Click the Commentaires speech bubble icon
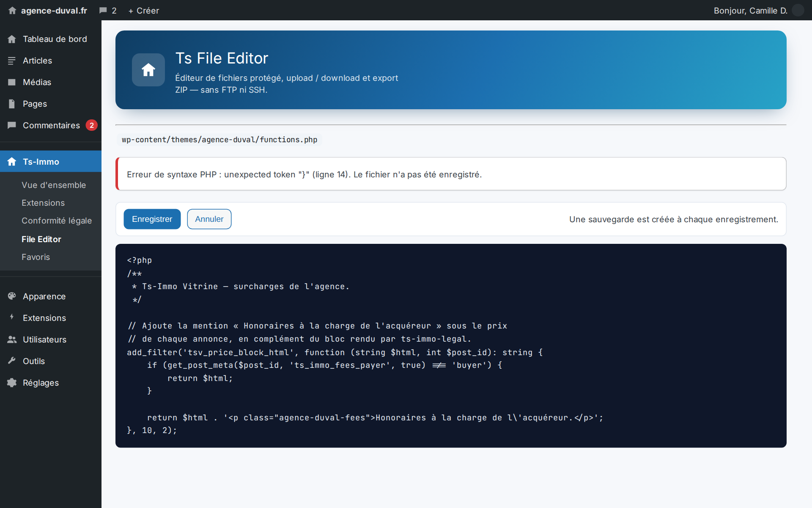Screen dimensions: 812x508 tap(12, 125)
